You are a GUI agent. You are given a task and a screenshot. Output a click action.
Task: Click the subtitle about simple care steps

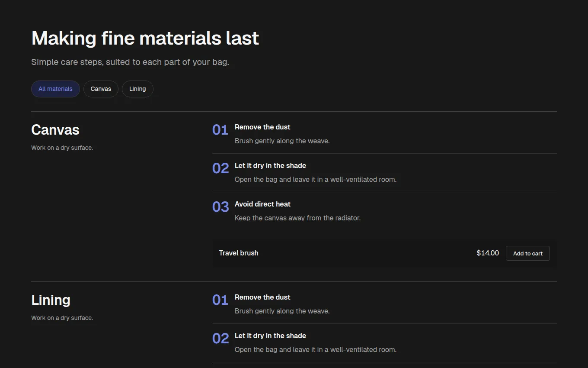[130, 62]
